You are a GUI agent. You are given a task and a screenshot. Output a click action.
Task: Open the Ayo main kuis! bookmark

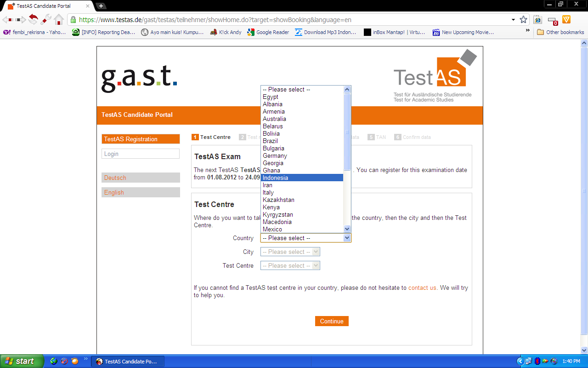(172, 32)
